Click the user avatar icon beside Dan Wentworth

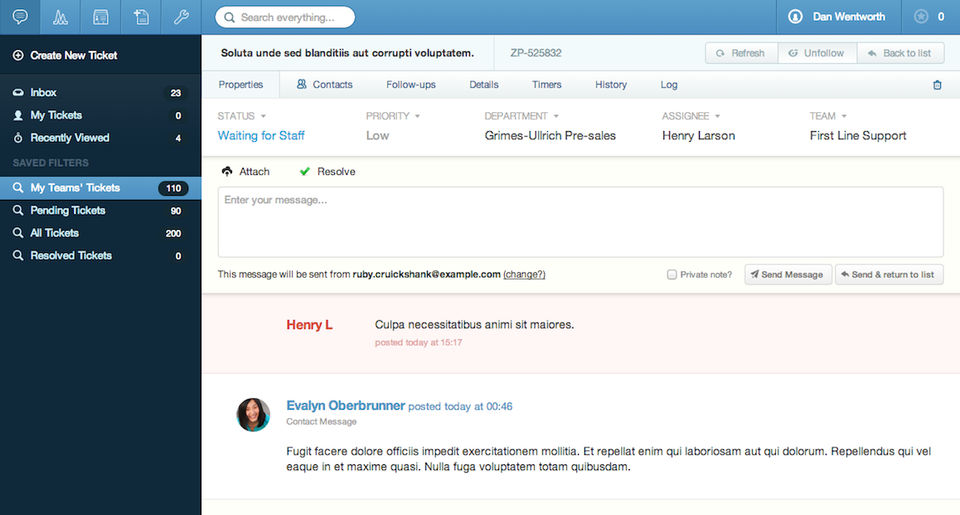point(795,17)
